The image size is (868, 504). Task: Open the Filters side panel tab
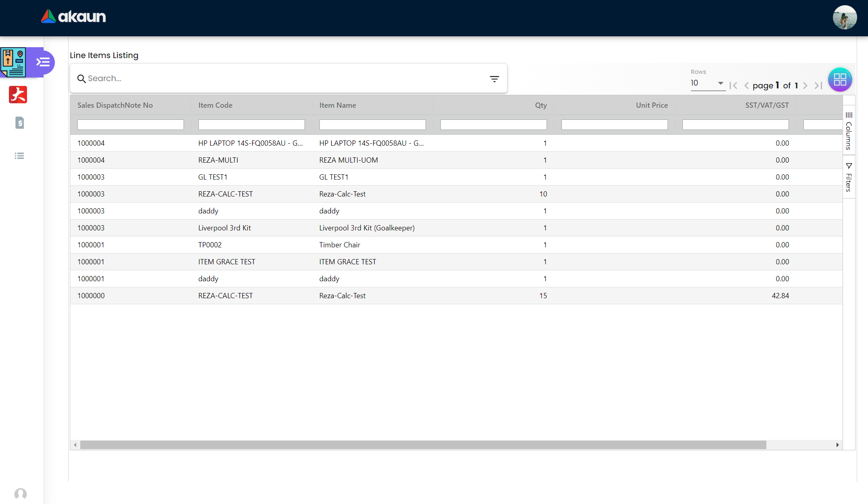pyautogui.click(x=849, y=178)
